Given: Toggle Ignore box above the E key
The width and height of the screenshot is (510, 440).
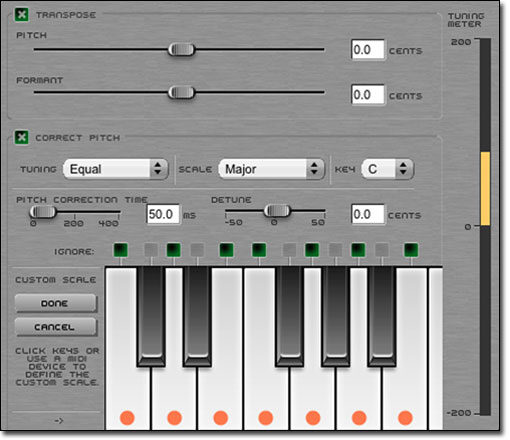Looking at the screenshot, I should tap(227, 250).
